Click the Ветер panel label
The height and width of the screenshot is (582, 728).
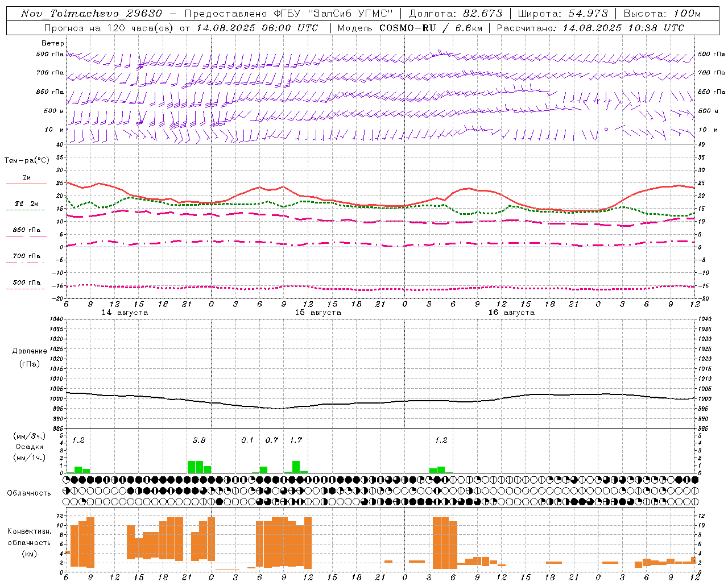pyautogui.click(x=52, y=43)
